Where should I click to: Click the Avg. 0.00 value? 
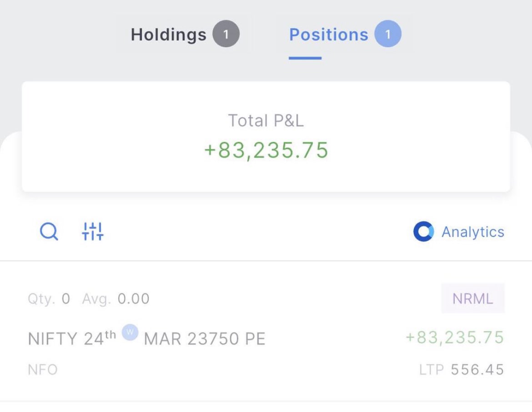115,299
